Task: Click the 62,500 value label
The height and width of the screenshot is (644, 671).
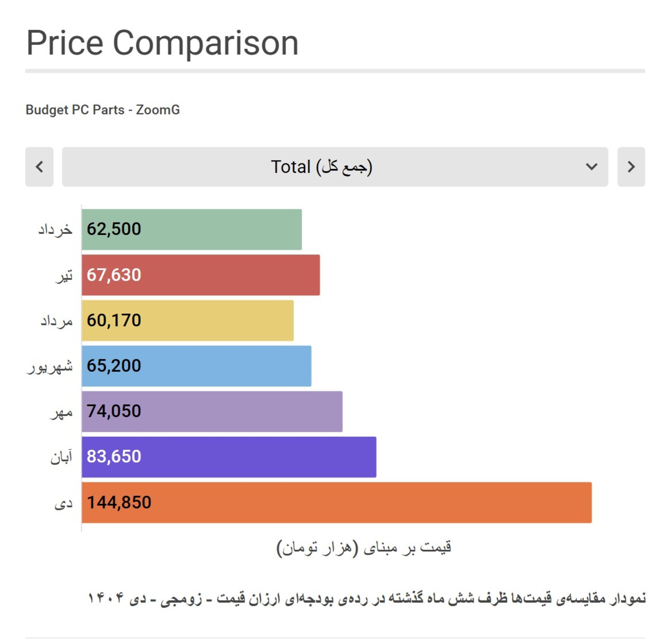Action: coord(114,229)
